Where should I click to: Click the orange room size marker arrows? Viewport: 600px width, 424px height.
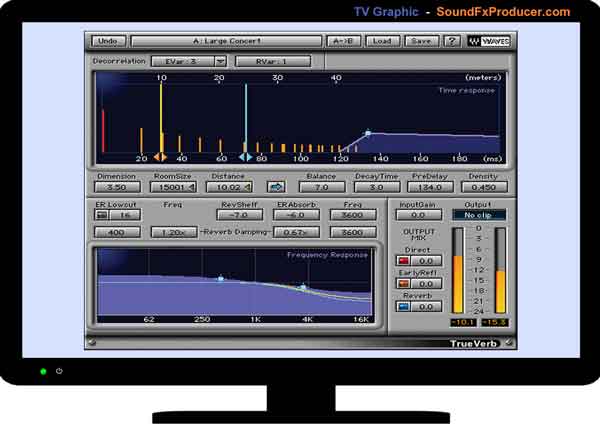160,157
